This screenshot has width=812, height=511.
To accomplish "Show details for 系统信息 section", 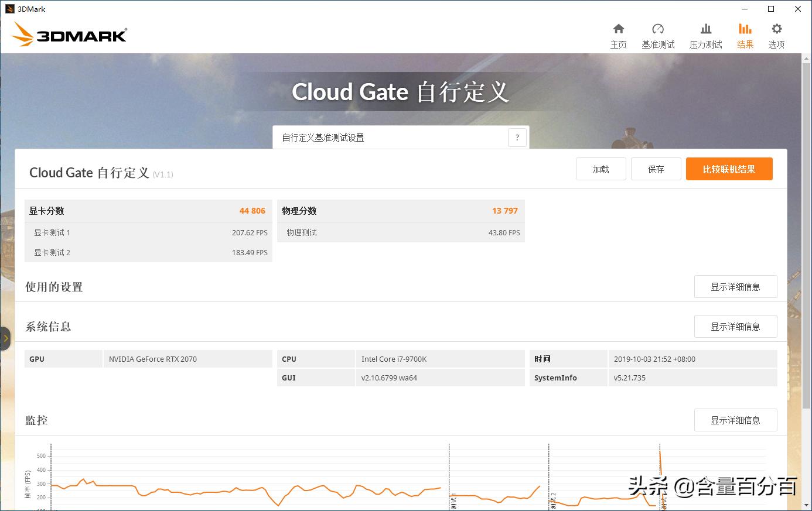I will [x=735, y=326].
